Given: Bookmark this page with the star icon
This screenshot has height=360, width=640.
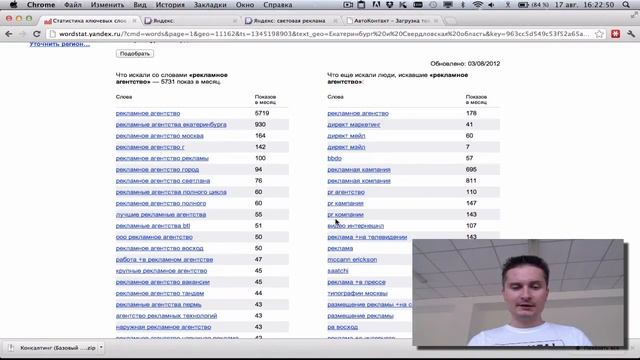Looking at the screenshot, I should pos(599,34).
